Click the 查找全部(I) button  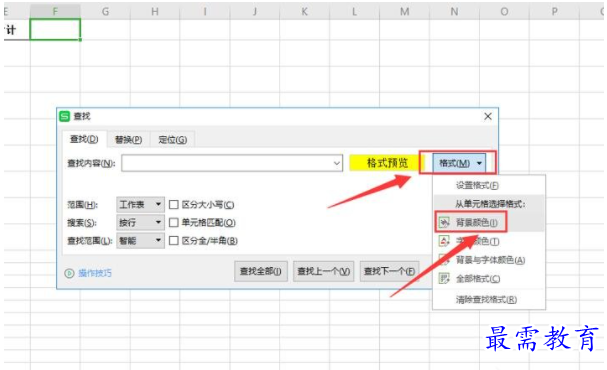coord(261,271)
